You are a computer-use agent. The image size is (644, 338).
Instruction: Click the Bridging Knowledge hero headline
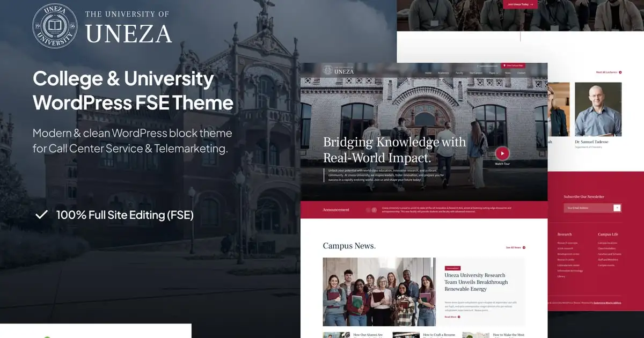pos(394,150)
